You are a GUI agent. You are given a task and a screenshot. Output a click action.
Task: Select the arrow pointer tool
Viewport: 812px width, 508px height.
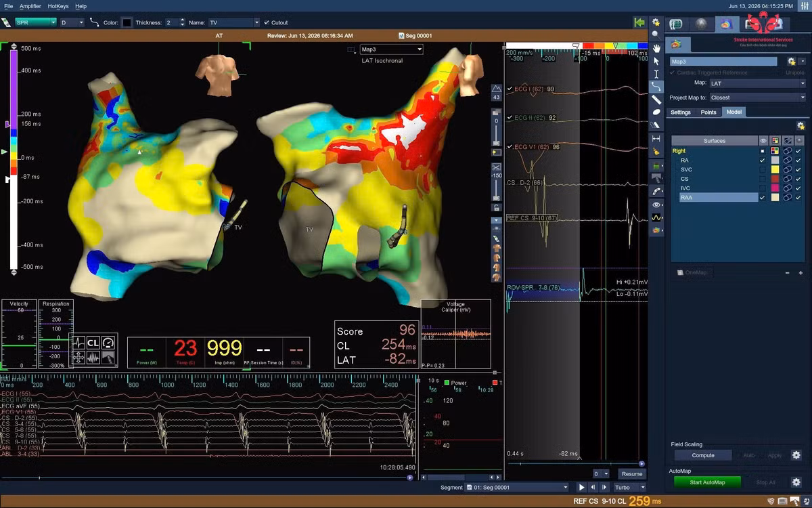coord(656,61)
